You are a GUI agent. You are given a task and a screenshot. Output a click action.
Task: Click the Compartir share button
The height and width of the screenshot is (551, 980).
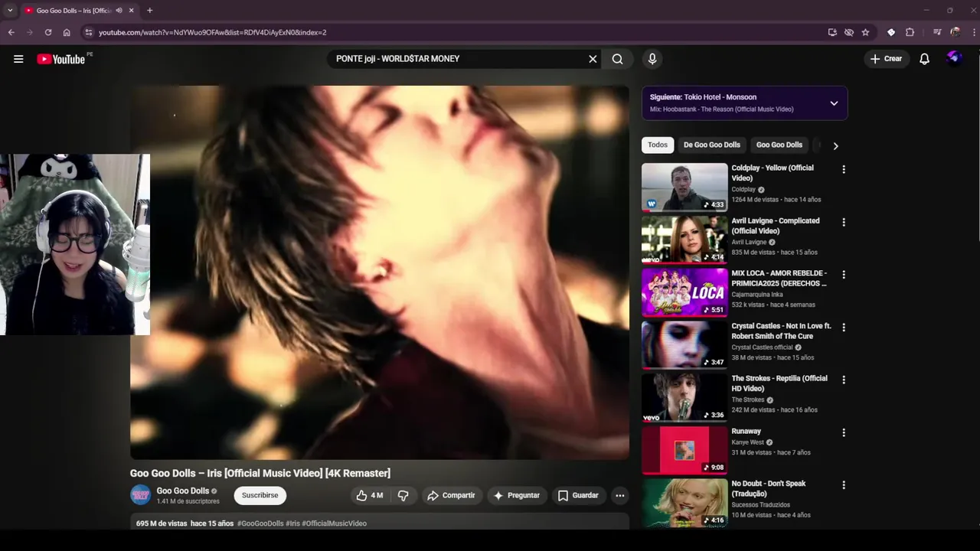[x=451, y=496]
